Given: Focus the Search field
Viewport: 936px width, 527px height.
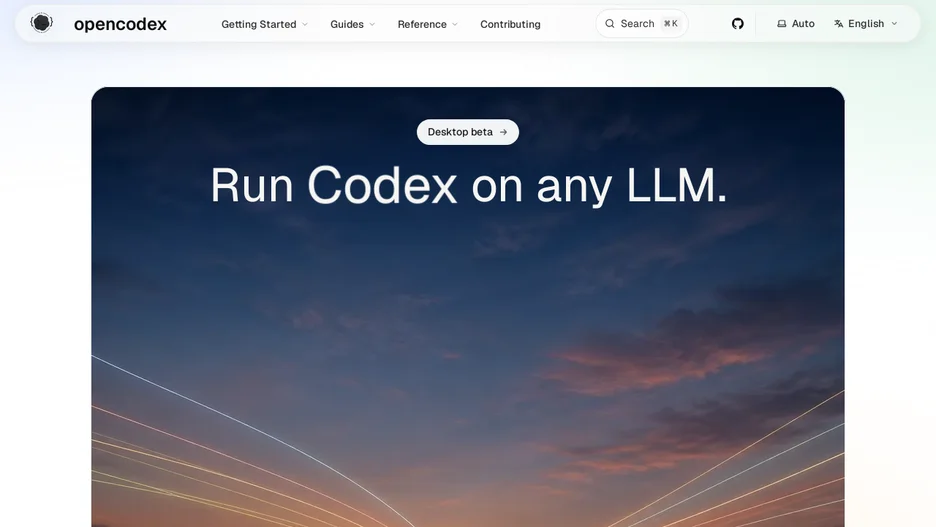Looking at the screenshot, I should pyautogui.click(x=642, y=24).
